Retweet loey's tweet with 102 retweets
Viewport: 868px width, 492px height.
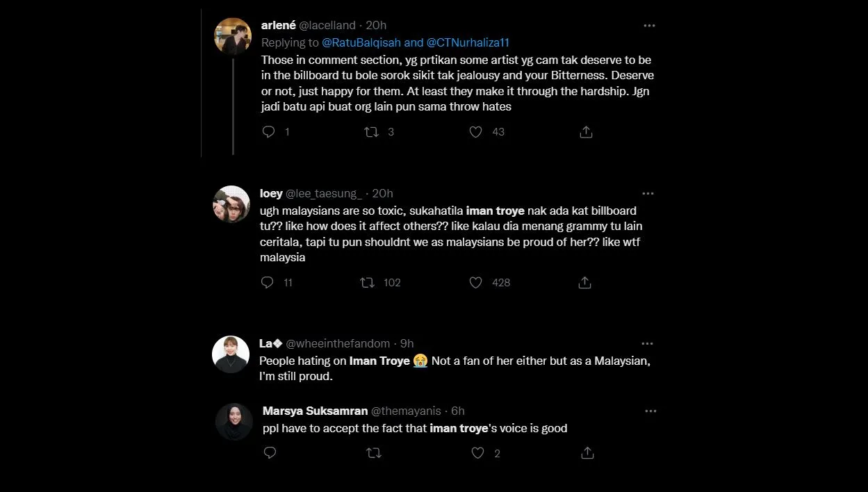pyautogui.click(x=367, y=282)
